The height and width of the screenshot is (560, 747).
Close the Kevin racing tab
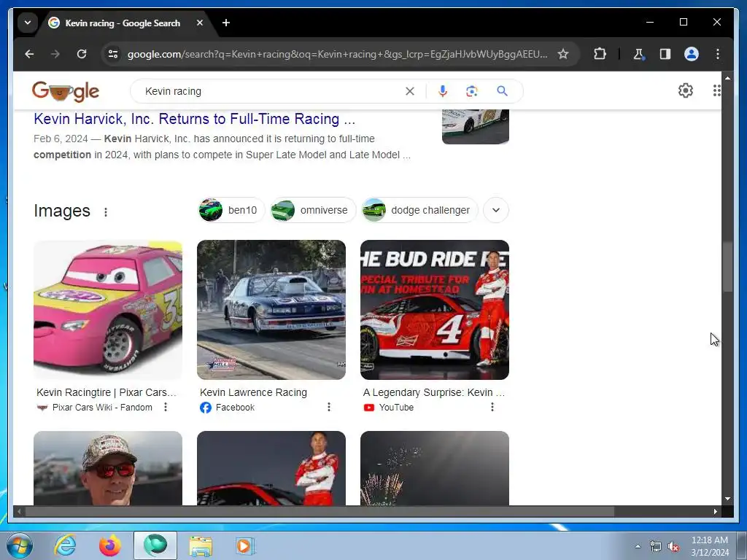tap(200, 23)
